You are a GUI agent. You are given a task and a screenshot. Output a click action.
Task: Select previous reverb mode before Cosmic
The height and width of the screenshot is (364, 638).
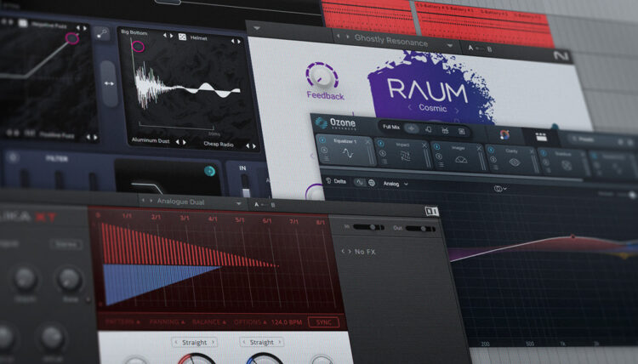pyautogui.click(x=410, y=107)
